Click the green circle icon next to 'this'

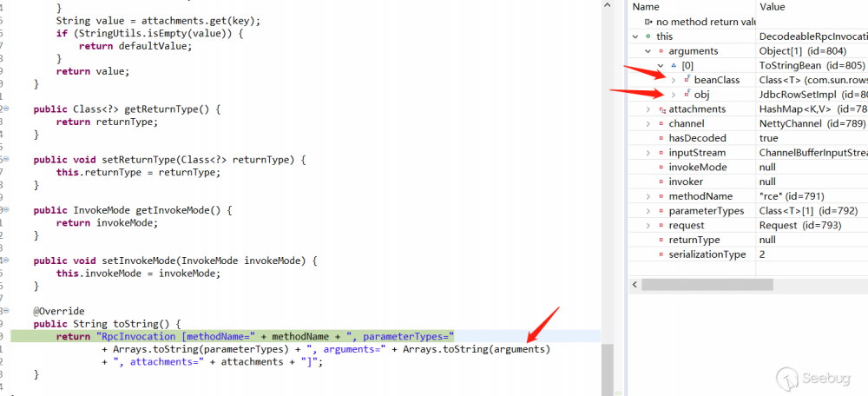(x=648, y=36)
